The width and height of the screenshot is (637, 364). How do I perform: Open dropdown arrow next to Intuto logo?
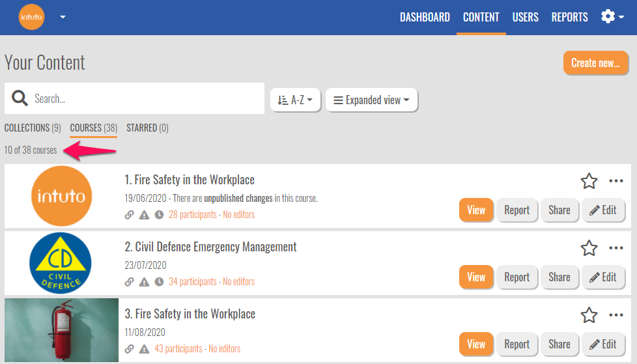coord(63,17)
